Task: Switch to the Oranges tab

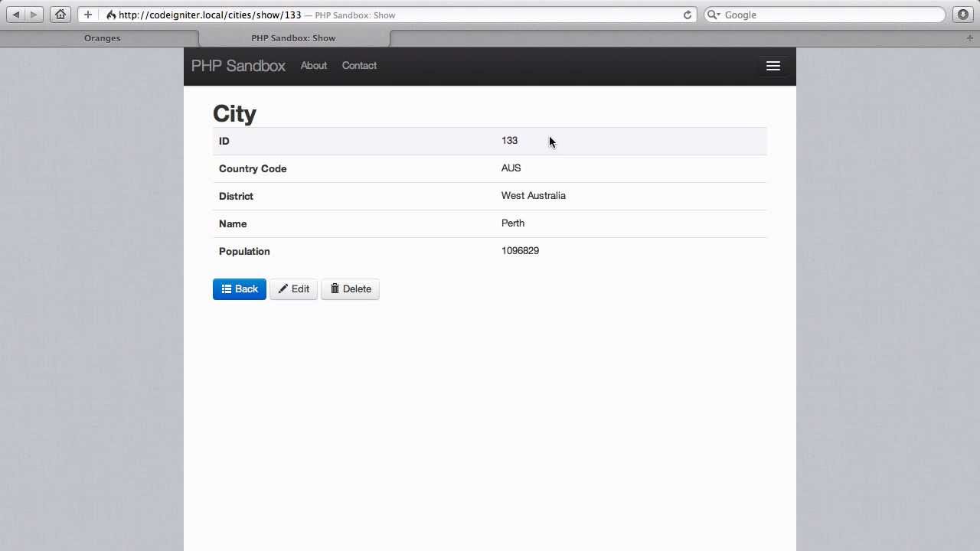Action: coord(102,37)
